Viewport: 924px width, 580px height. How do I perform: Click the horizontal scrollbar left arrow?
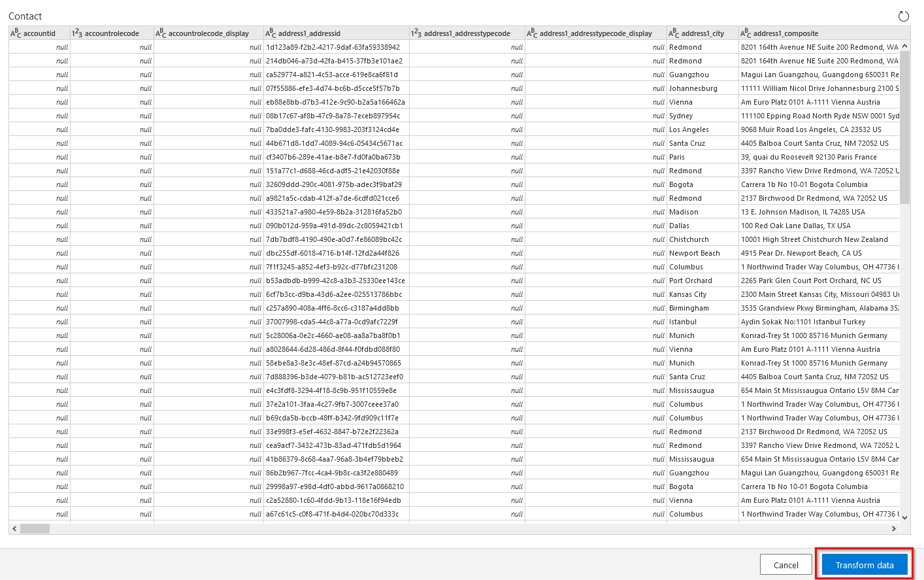[x=14, y=528]
